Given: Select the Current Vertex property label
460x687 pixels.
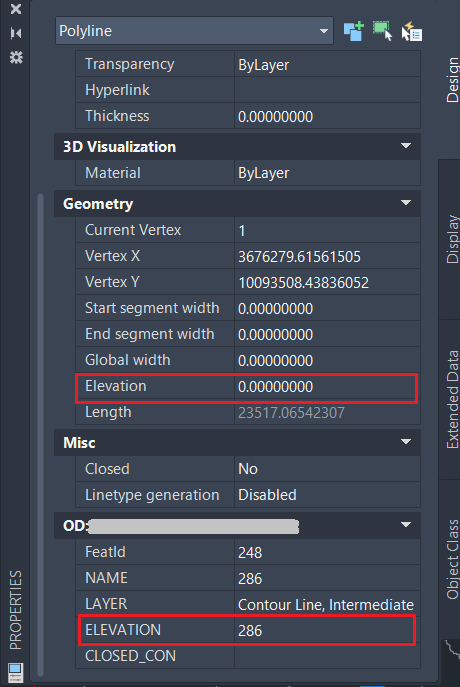Looking at the screenshot, I should (133, 230).
